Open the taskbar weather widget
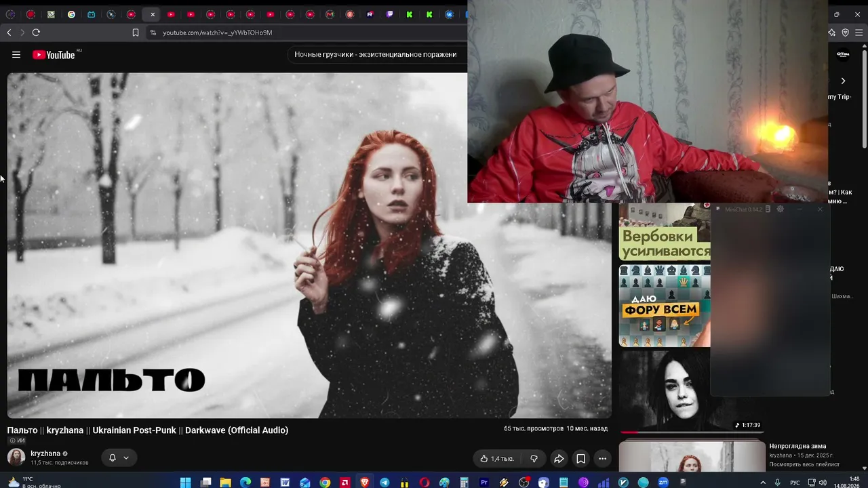Viewport: 868px width, 488px height. 34,483
